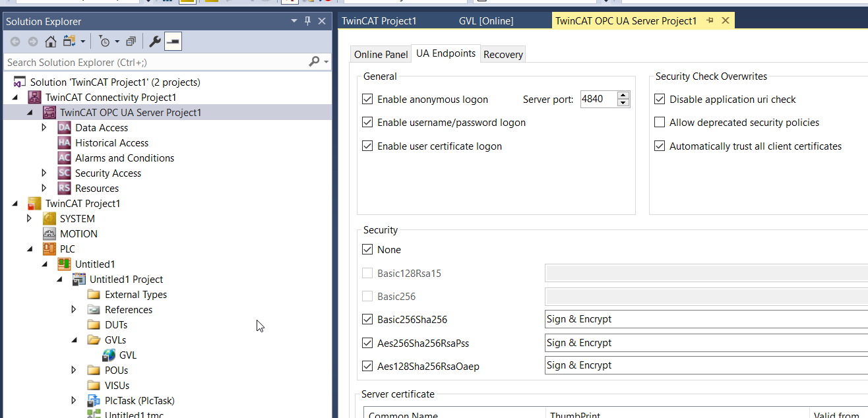
Task: Expand the SYSTEM node
Action: [x=29, y=218]
